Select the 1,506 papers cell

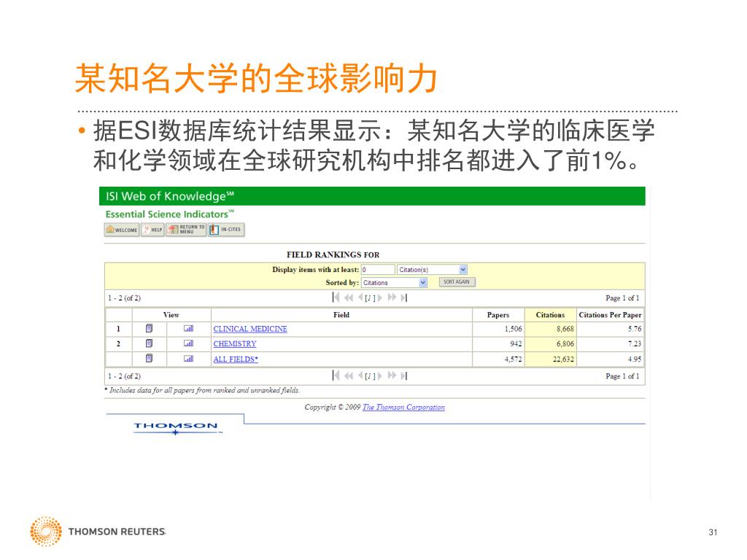coord(498,329)
